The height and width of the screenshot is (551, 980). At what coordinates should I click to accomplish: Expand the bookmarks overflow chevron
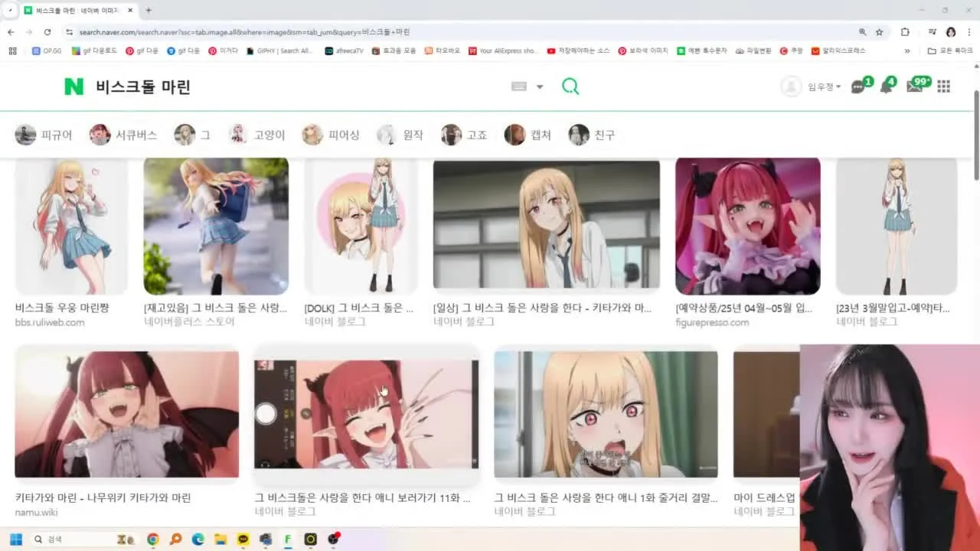pos(907,51)
